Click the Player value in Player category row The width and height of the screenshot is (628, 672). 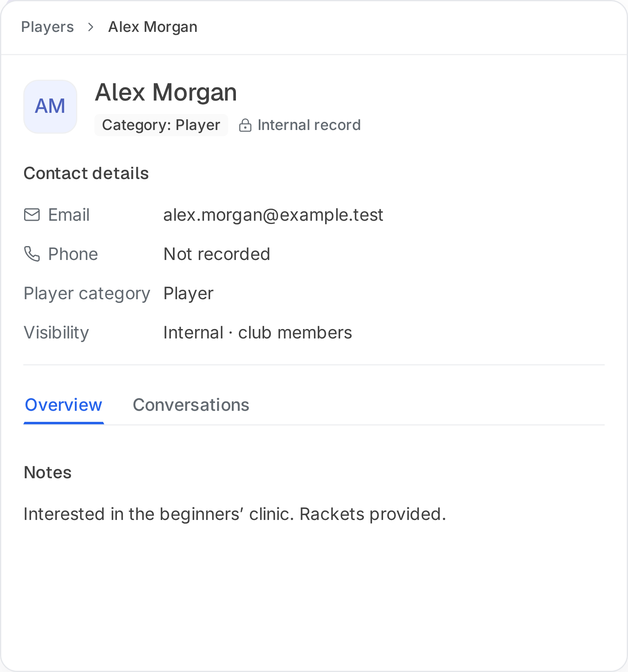(188, 293)
